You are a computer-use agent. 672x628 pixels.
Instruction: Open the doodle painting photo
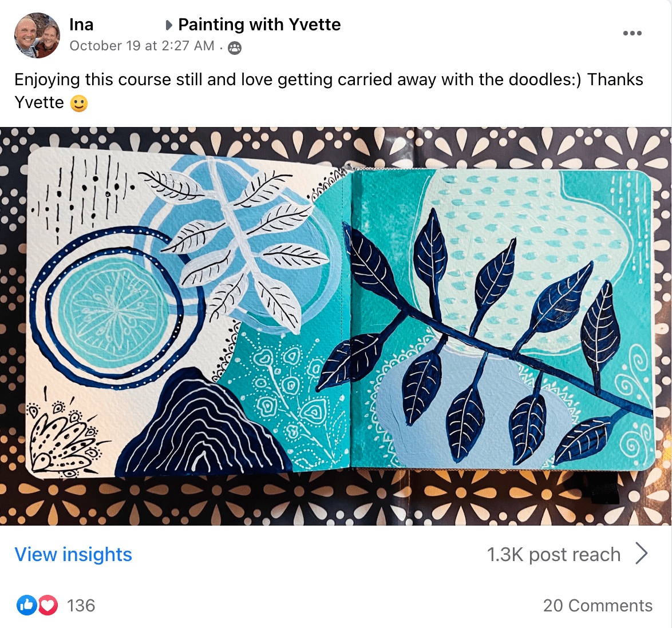pyautogui.click(x=336, y=326)
